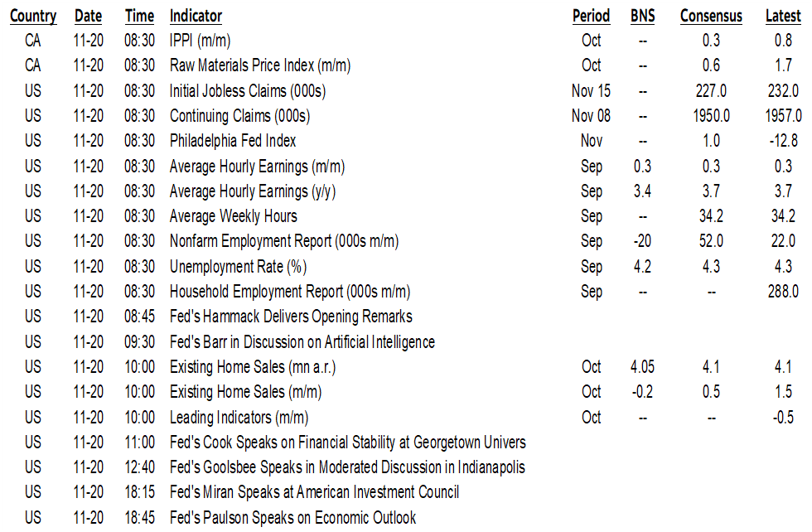Image resolution: width=812 pixels, height=532 pixels.
Task: Click Fed's Barr Artificial Intelligence discussion
Action: coord(302,341)
